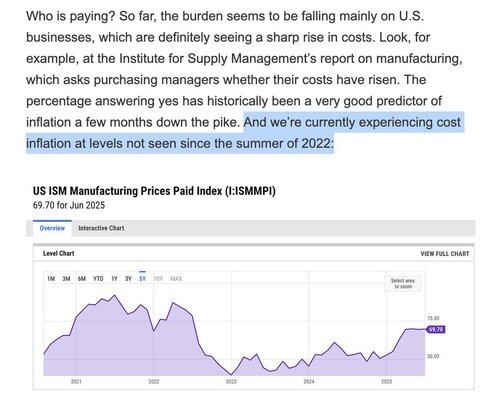This screenshot has width=500, height=414.
Task: Select the 6M time range
Action: [x=82, y=279]
